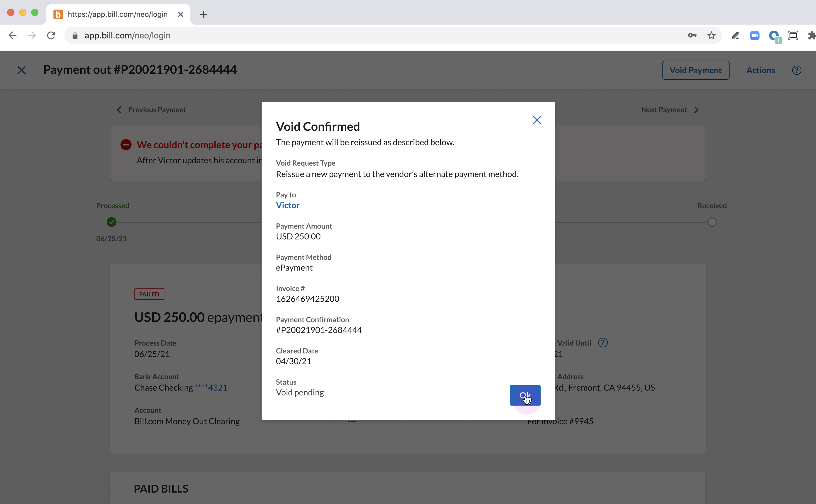Click the Valid Until help icon
This screenshot has height=504, width=816.
point(603,343)
